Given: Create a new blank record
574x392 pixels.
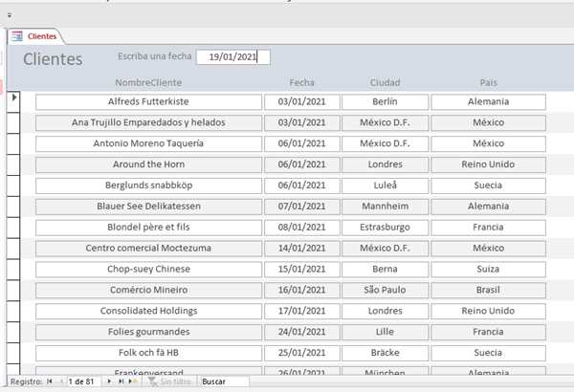Looking at the screenshot, I should tap(133, 381).
